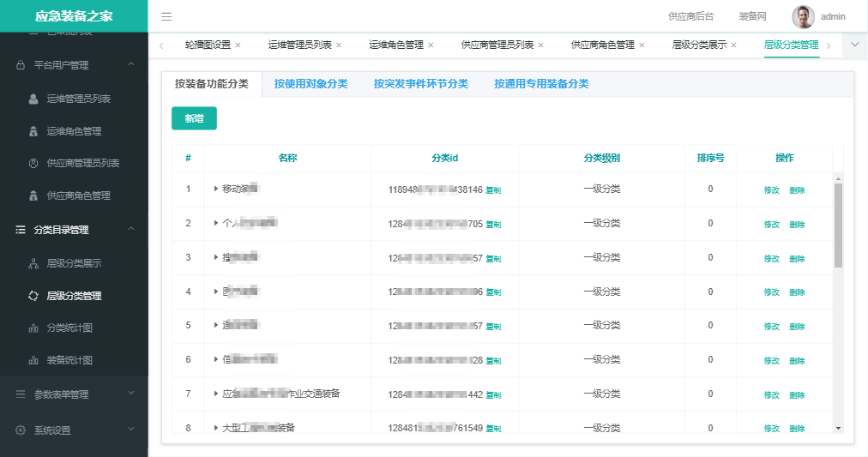Screen dimensions: 868x457
Task: Click the icon beside 参数表单管理
Action: [21, 394]
